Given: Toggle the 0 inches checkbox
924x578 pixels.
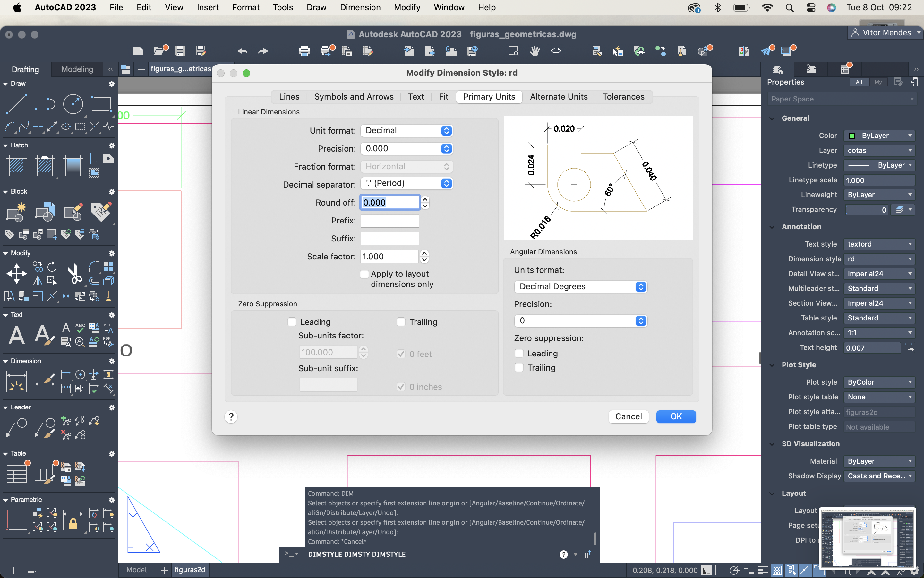Looking at the screenshot, I should (x=401, y=387).
